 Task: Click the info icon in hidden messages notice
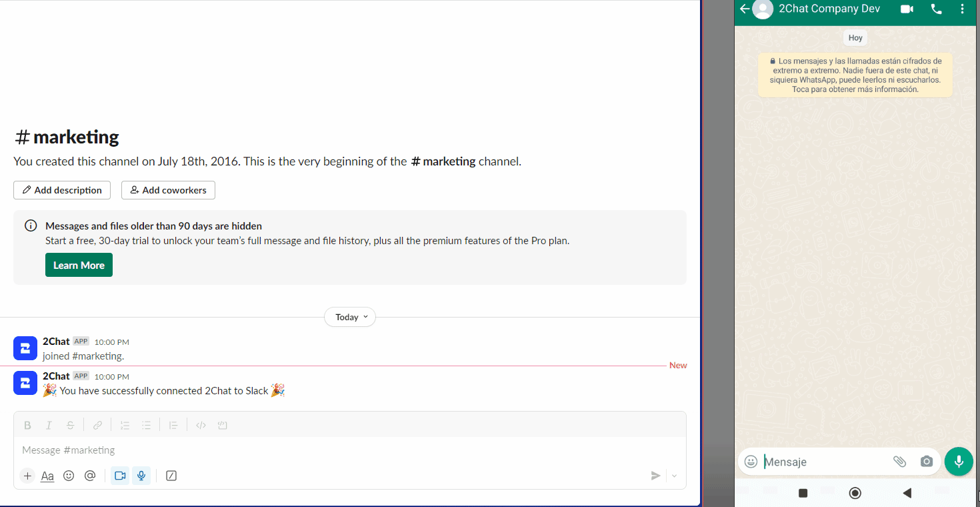31,225
